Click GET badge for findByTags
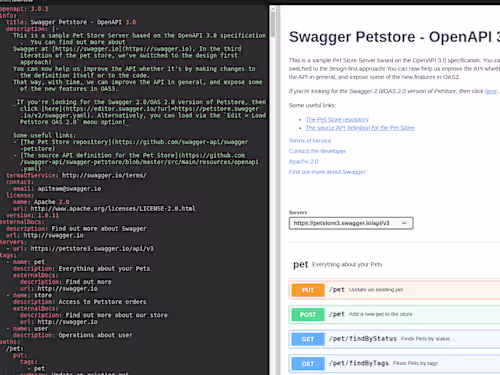Viewport: 500px width, 375px height. click(308, 363)
